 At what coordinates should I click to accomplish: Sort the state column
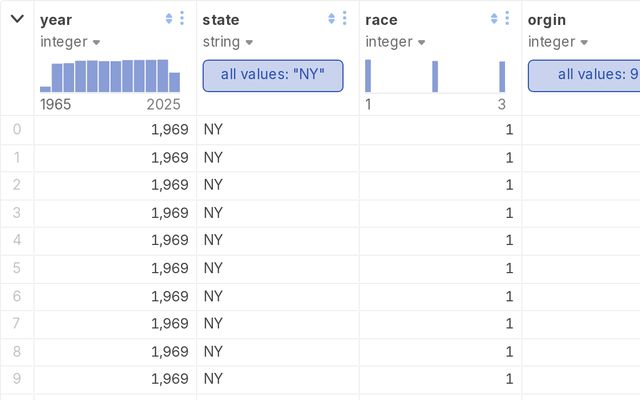point(331,18)
